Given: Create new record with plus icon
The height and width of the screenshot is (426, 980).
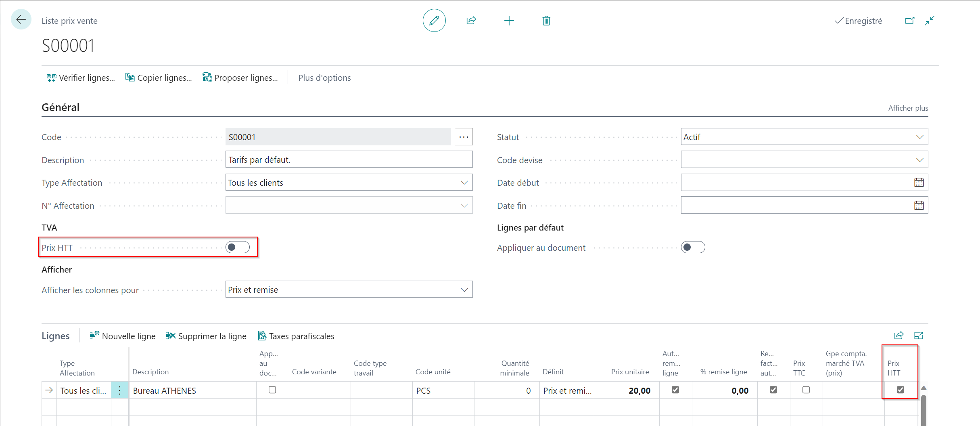Looking at the screenshot, I should pyautogui.click(x=509, y=21).
